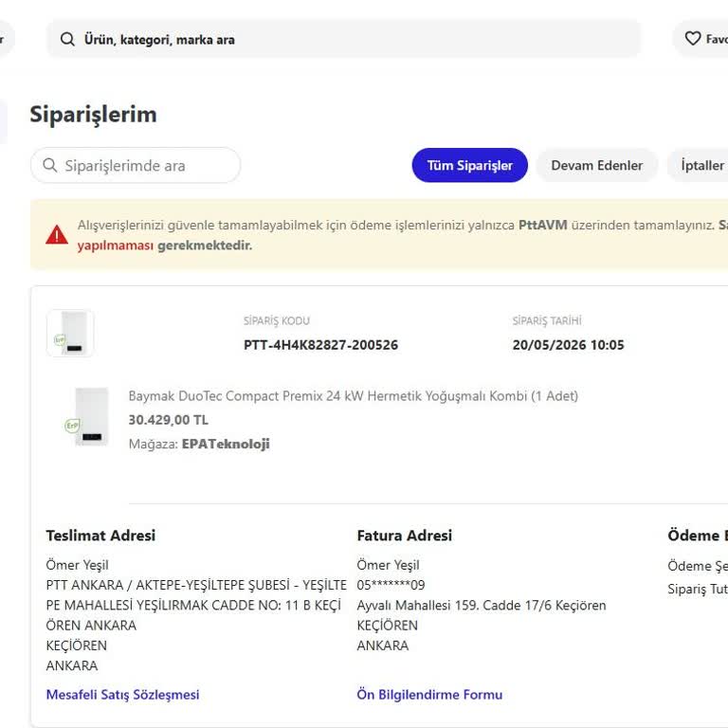The height and width of the screenshot is (728, 728).
Task: Click the 'Fatura Adresi' heading
Action: pyautogui.click(x=404, y=536)
